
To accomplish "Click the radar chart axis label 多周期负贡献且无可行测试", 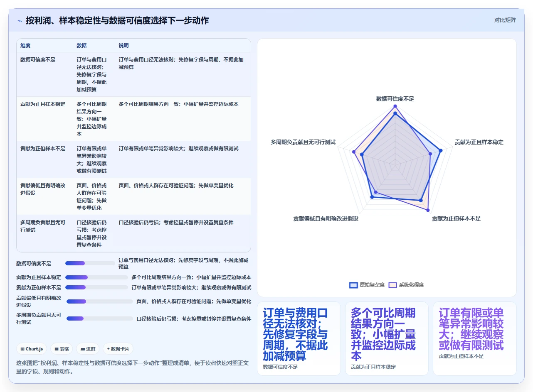I will (x=303, y=142).
